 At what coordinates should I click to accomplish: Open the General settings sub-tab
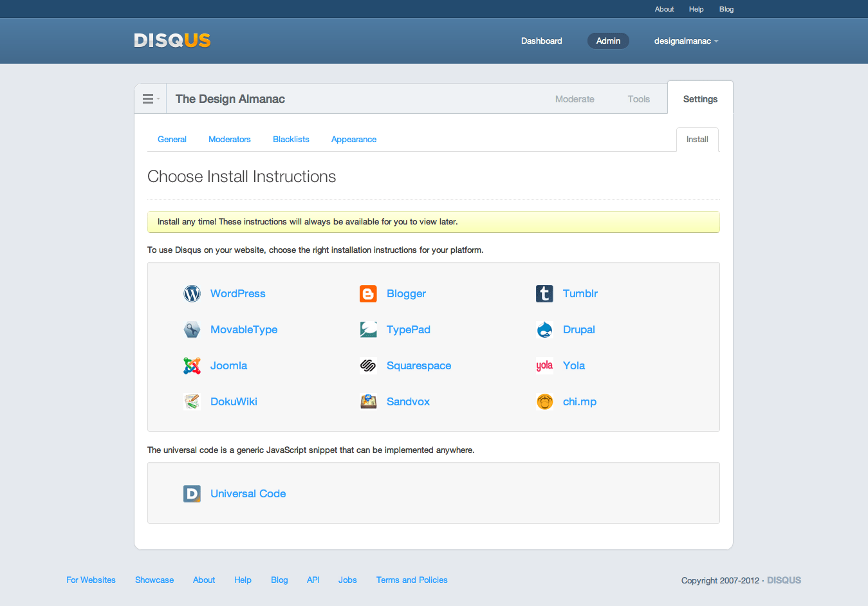point(172,139)
